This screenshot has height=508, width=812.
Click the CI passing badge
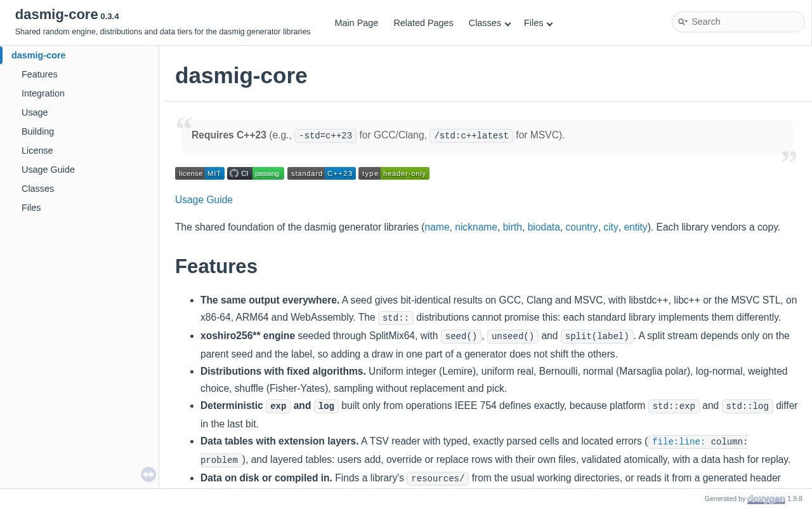256,173
